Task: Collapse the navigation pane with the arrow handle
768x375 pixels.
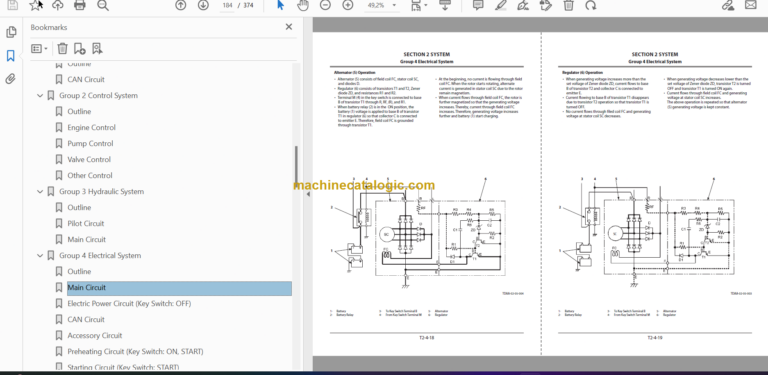Action: pyautogui.click(x=308, y=194)
